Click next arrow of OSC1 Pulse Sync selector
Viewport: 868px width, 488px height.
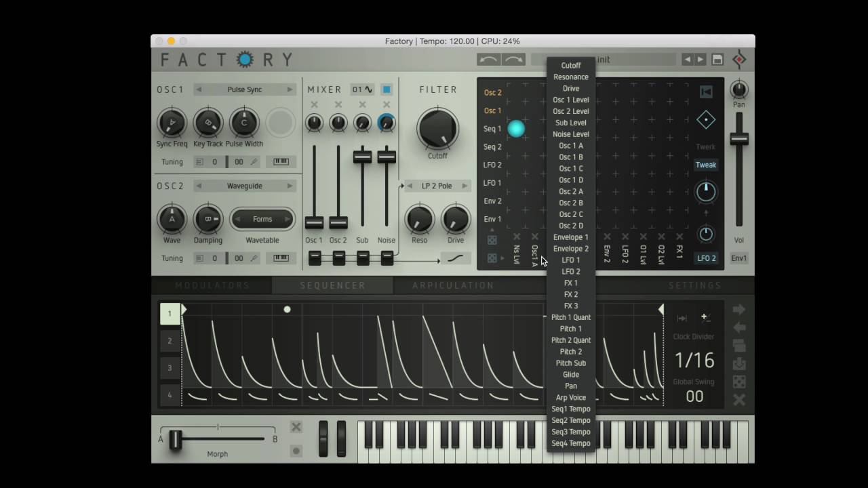290,89
